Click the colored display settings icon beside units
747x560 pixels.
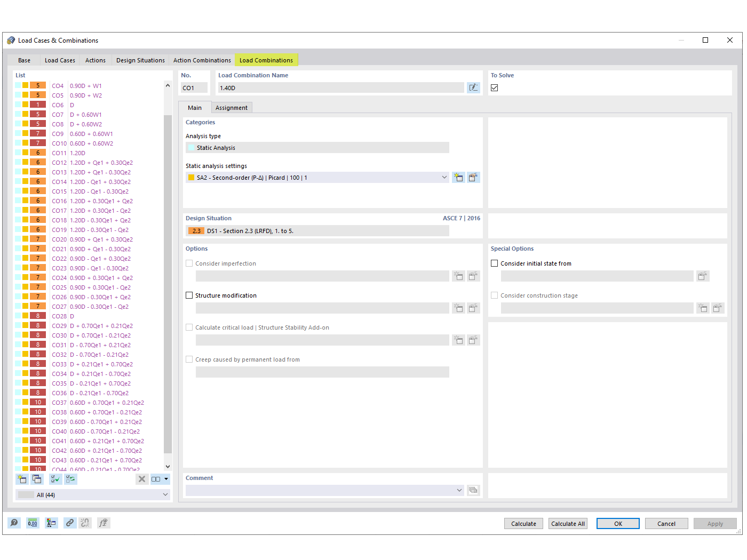[51, 523]
